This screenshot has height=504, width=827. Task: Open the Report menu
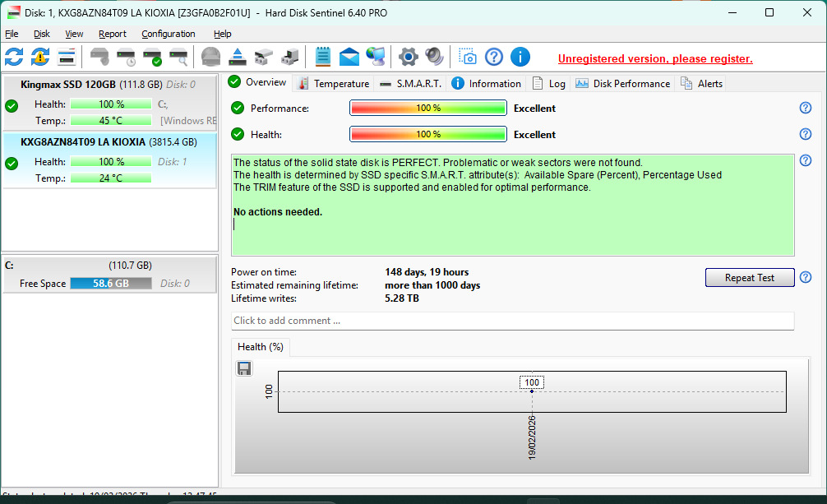113,34
